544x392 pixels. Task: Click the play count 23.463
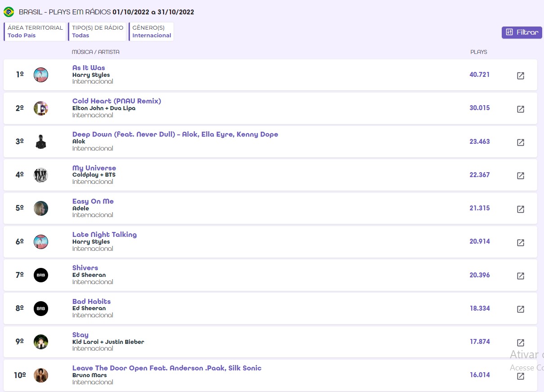coord(480,142)
